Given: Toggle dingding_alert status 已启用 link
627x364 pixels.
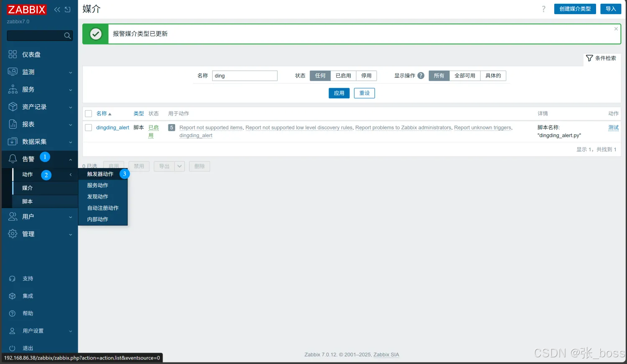Looking at the screenshot, I should 153,132.
